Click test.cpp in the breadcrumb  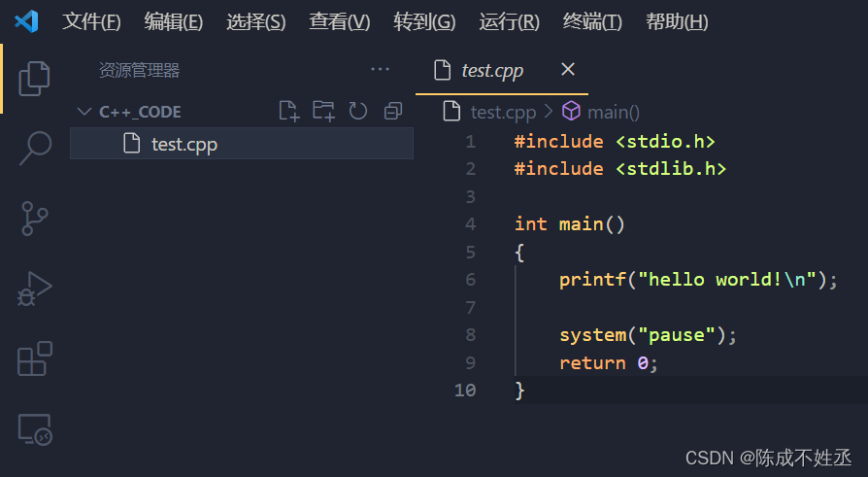pyautogui.click(x=503, y=112)
